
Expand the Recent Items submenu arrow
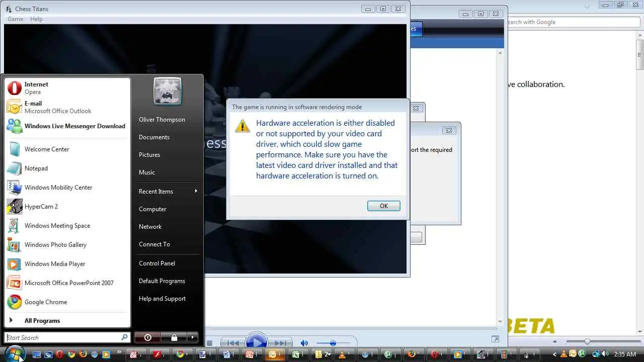coord(196,191)
